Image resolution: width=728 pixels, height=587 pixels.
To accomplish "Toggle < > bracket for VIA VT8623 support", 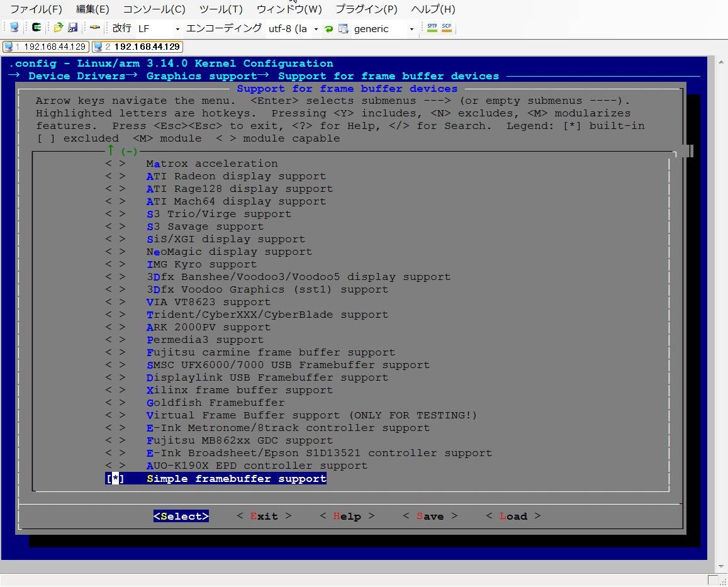I will point(115,302).
